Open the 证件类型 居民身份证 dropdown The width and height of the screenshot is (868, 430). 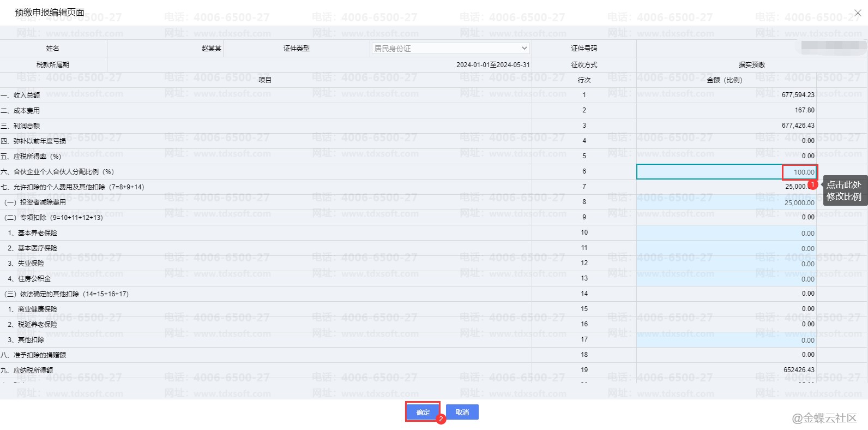(450, 49)
